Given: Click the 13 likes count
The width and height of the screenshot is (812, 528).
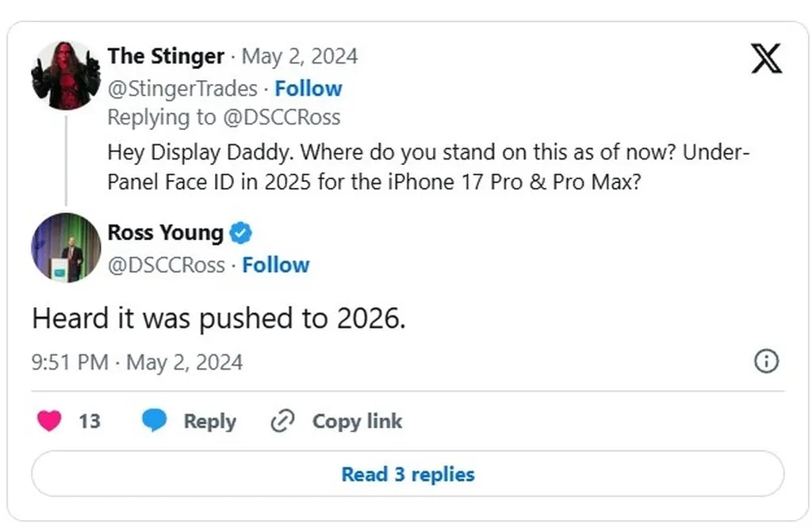Looking at the screenshot, I should 90,421.
